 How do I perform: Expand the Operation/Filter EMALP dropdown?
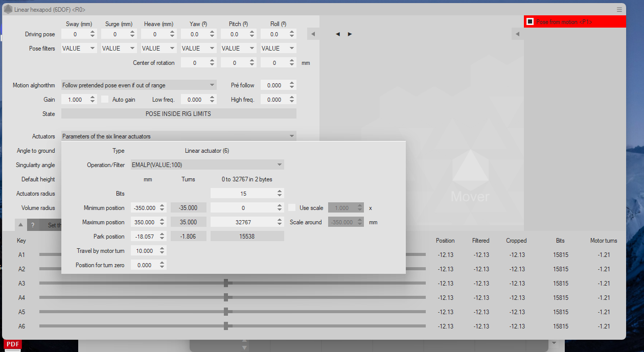207,165
